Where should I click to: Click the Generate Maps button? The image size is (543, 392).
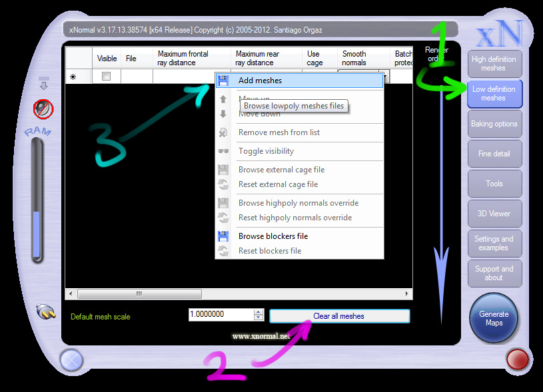[x=494, y=318]
